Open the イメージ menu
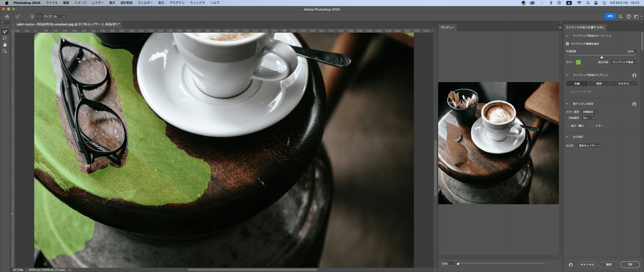 (80, 3)
